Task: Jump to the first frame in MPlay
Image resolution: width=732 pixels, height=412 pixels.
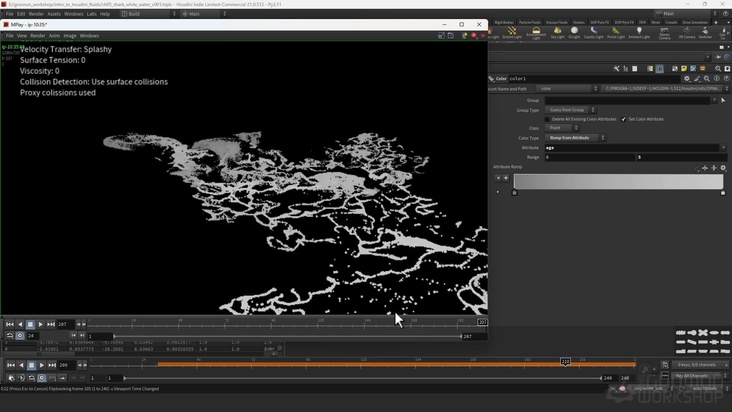Action: click(x=9, y=324)
